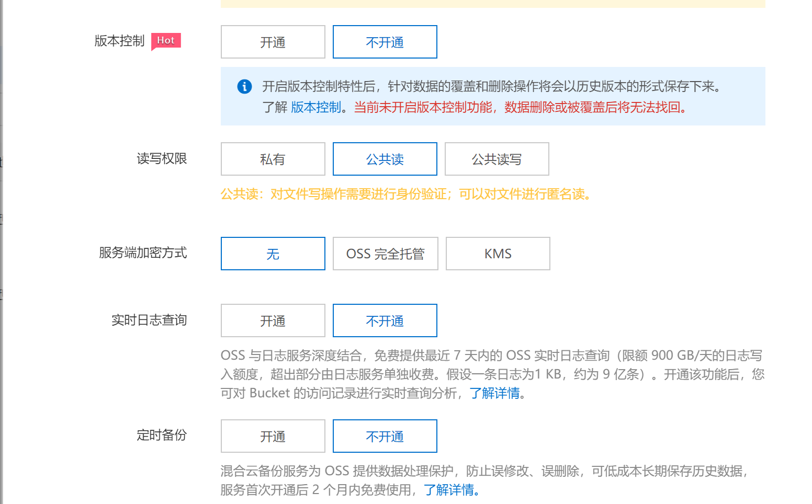This screenshot has height=504, width=812.
Task: Set read/write permission to 私有
Action: pos(273,159)
